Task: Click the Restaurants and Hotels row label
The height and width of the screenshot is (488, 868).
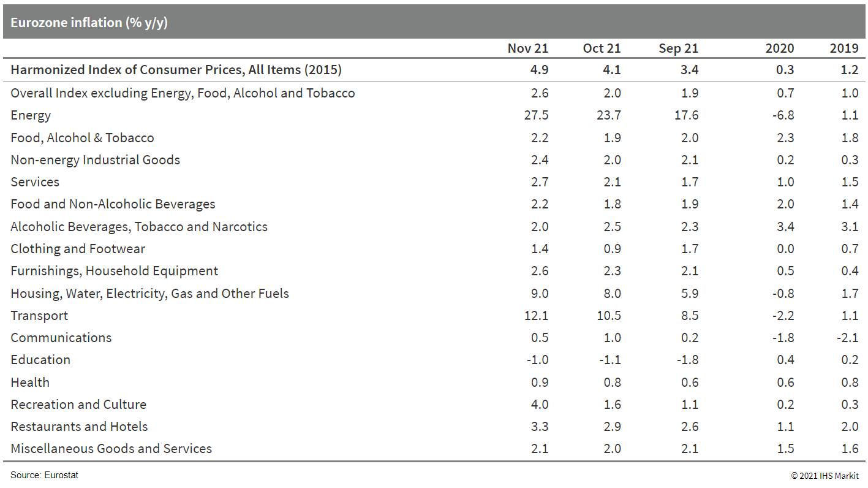Action: pyautogui.click(x=79, y=427)
